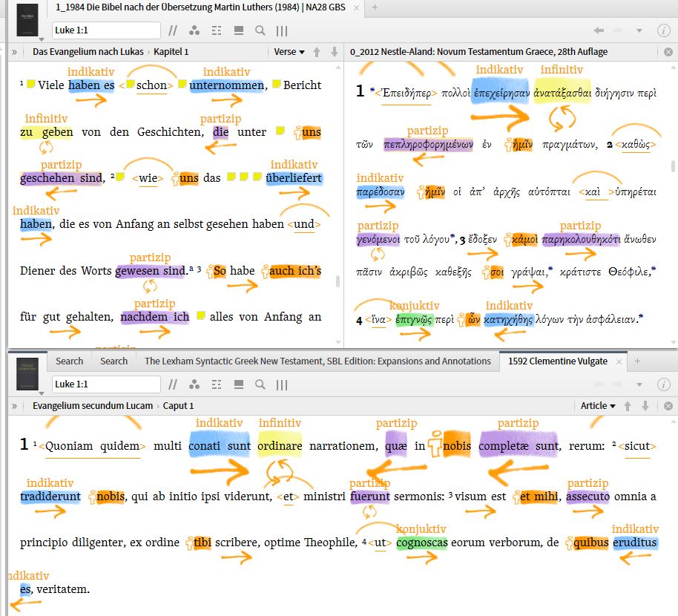Click breadcrumb Caput 1
This screenshot has height=616, width=678.
coord(178,406)
